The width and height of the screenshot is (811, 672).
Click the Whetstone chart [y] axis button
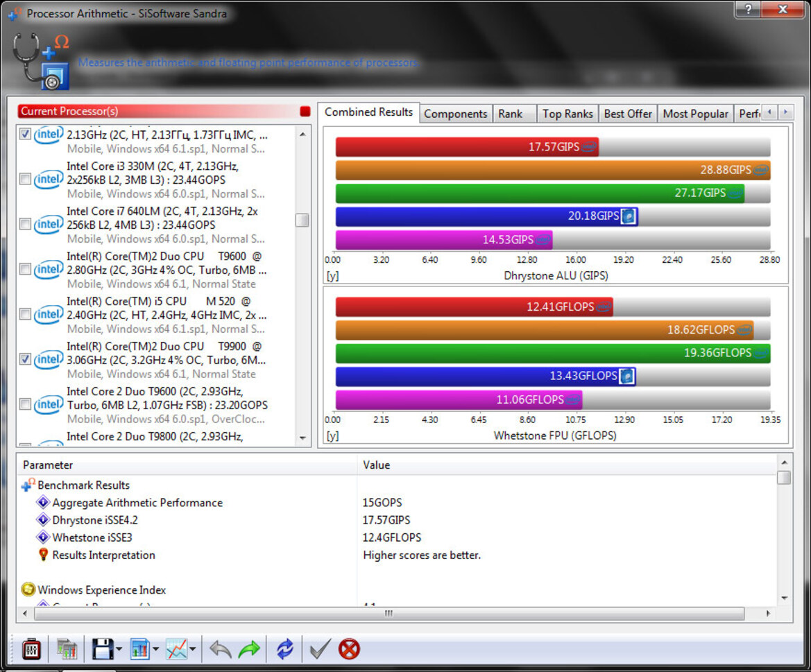332,436
